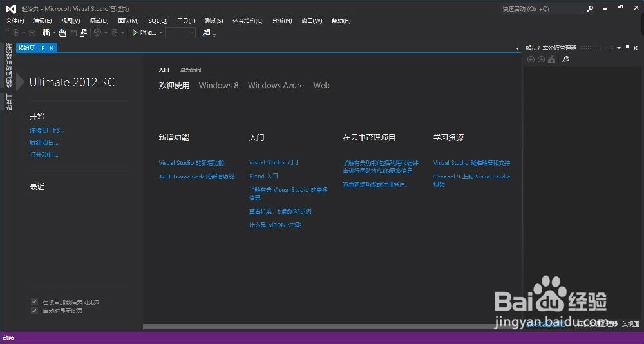Viewport: 644px width, 344px height.
Task: Open the 分析(N) menu
Action: [x=282, y=21]
